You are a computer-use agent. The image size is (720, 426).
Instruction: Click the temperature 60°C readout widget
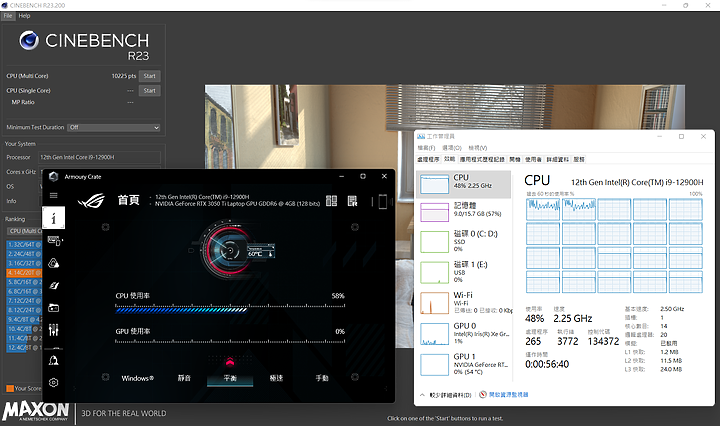(261, 251)
